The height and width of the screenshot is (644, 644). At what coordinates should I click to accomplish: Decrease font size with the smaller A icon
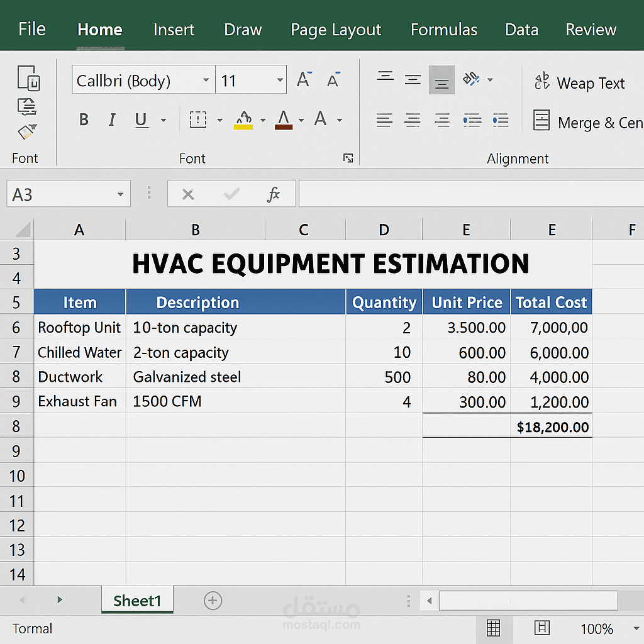(x=333, y=79)
